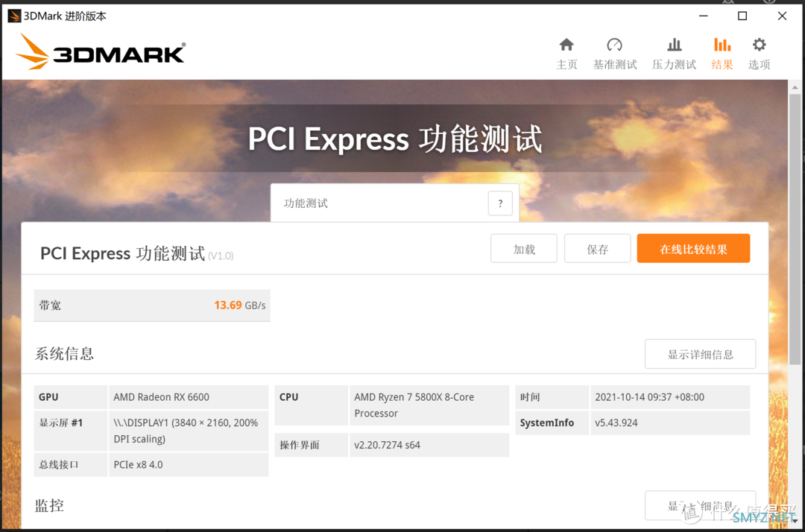805x532 pixels.
Task: Click the 带宽 label
Action: click(x=50, y=305)
